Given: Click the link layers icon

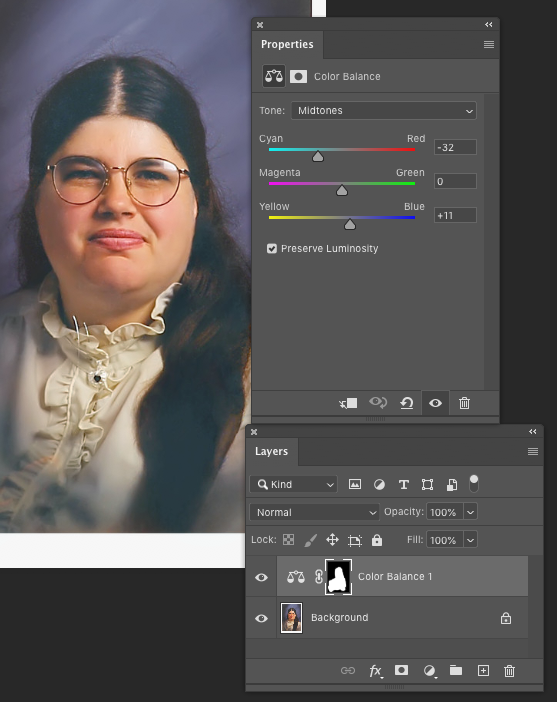Looking at the screenshot, I should point(348,670).
